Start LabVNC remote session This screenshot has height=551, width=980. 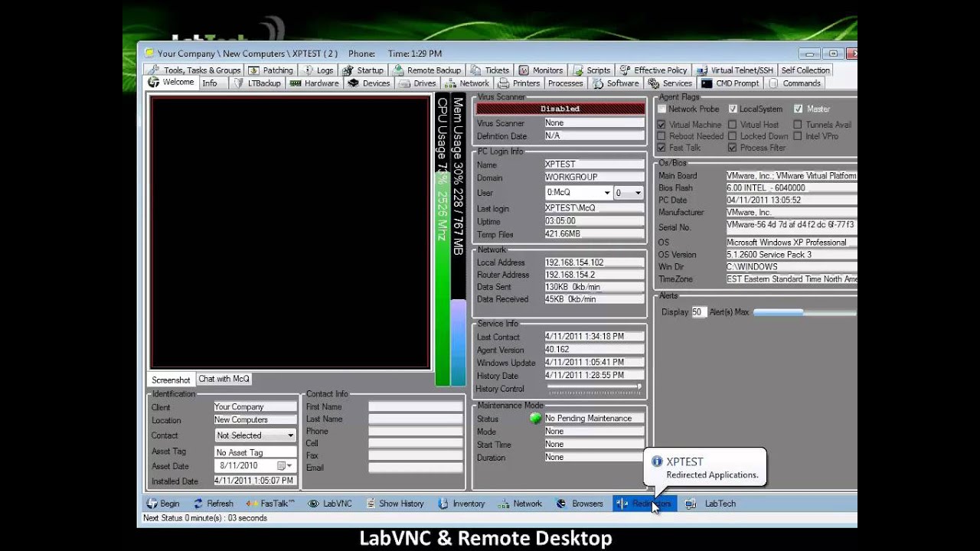pyautogui.click(x=330, y=504)
